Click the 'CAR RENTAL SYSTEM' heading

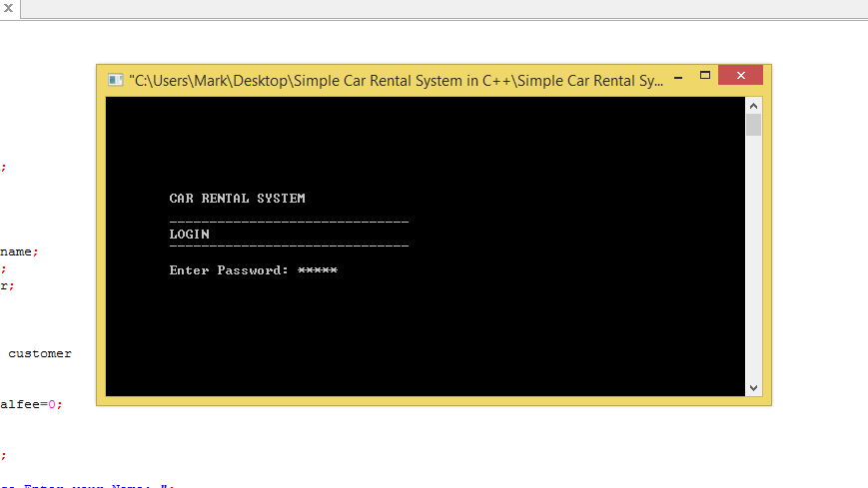pos(237,199)
